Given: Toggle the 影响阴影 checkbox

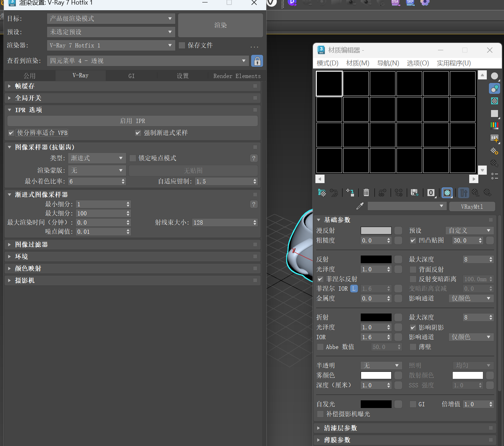Looking at the screenshot, I should (413, 328).
